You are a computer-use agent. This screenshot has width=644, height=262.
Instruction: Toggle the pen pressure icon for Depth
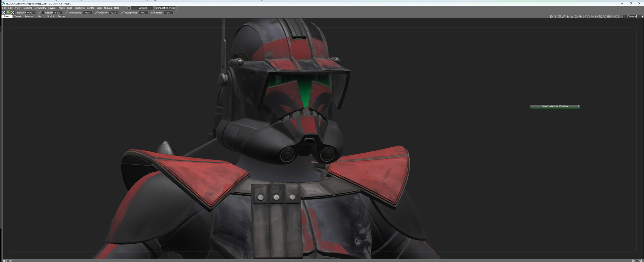coord(40,12)
